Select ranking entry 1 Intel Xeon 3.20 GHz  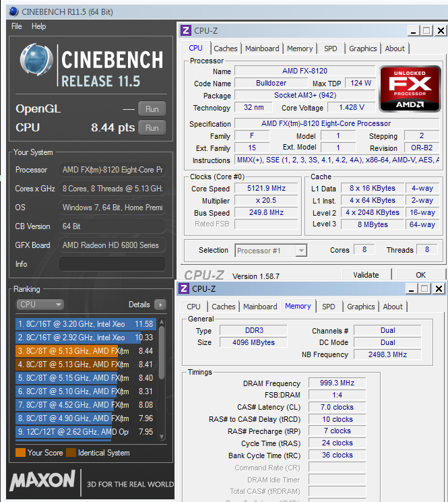pos(86,324)
